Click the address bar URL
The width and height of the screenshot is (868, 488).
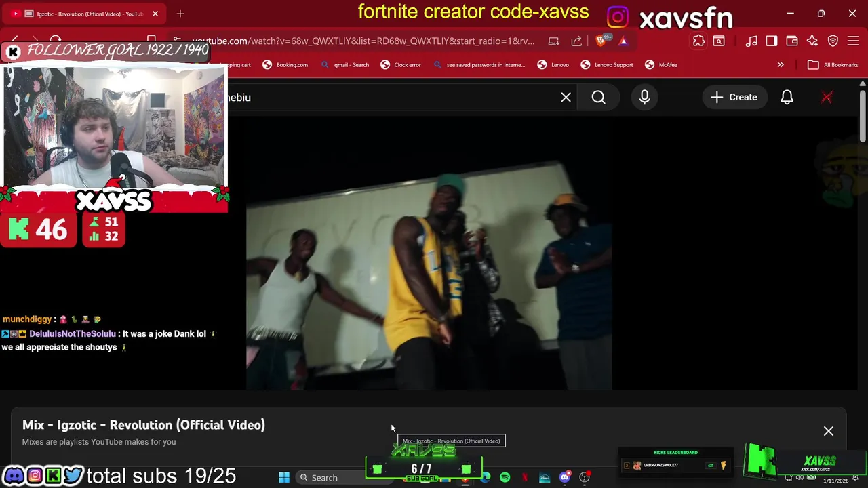pos(363,41)
